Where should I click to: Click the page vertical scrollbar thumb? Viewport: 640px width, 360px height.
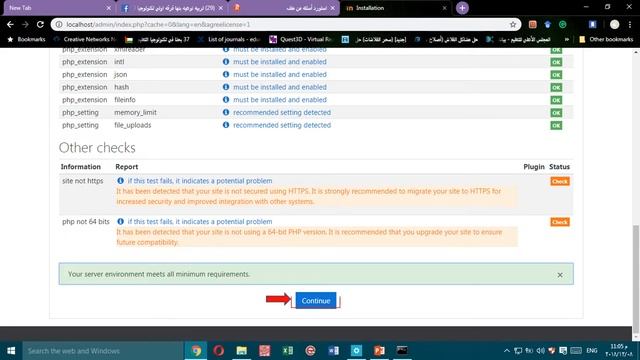[x=636, y=280]
